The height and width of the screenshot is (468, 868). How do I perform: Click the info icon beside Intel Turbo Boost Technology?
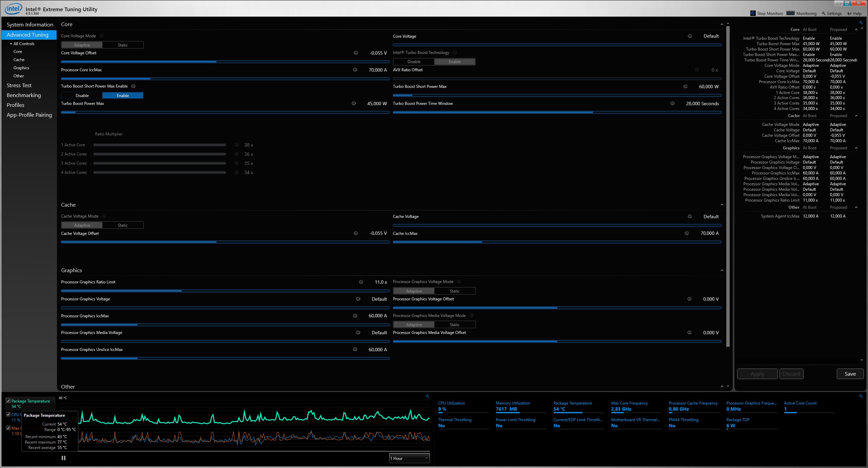[455, 53]
